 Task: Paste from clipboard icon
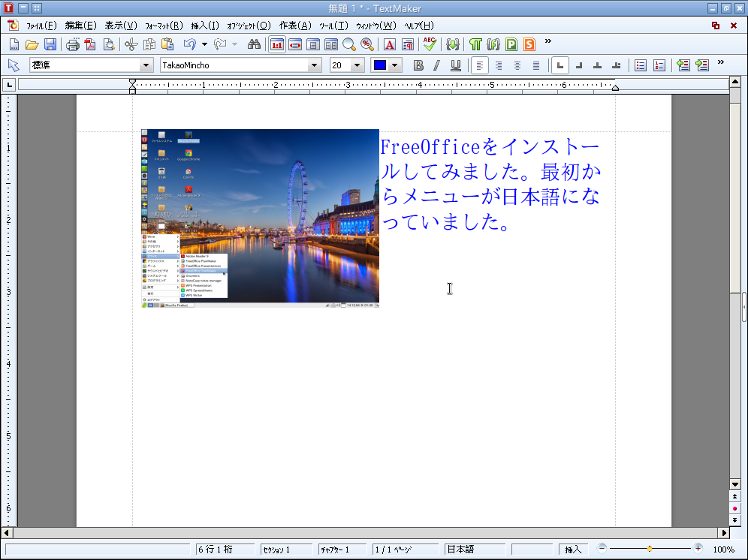tap(167, 45)
